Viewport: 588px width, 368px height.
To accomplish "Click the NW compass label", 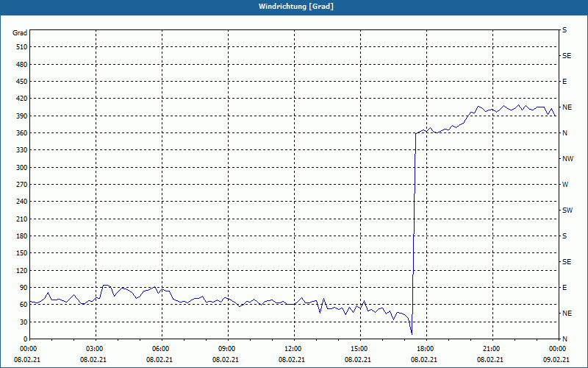I will pos(567,159).
